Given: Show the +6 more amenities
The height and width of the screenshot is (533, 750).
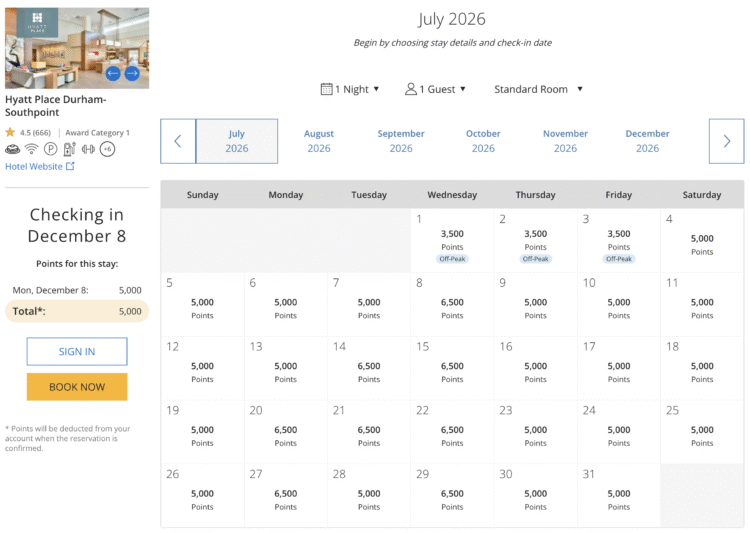Looking at the screenshot, I should coord(108,149).
